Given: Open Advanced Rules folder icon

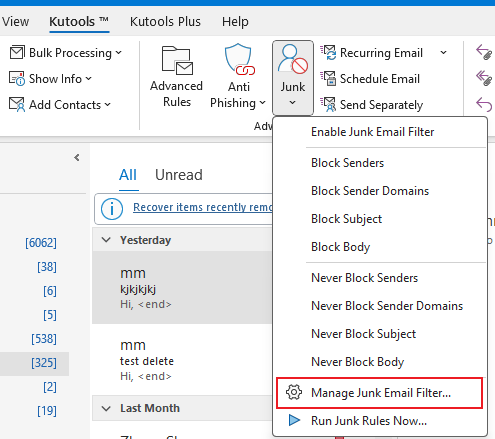Looking at the screenshot, I should click(177, 60).
